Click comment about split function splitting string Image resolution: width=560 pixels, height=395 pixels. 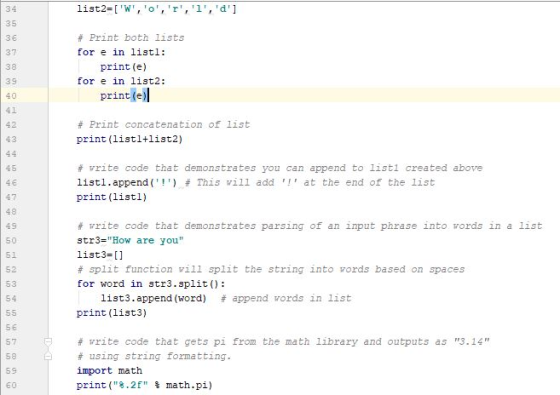click(x=271, y=269)
